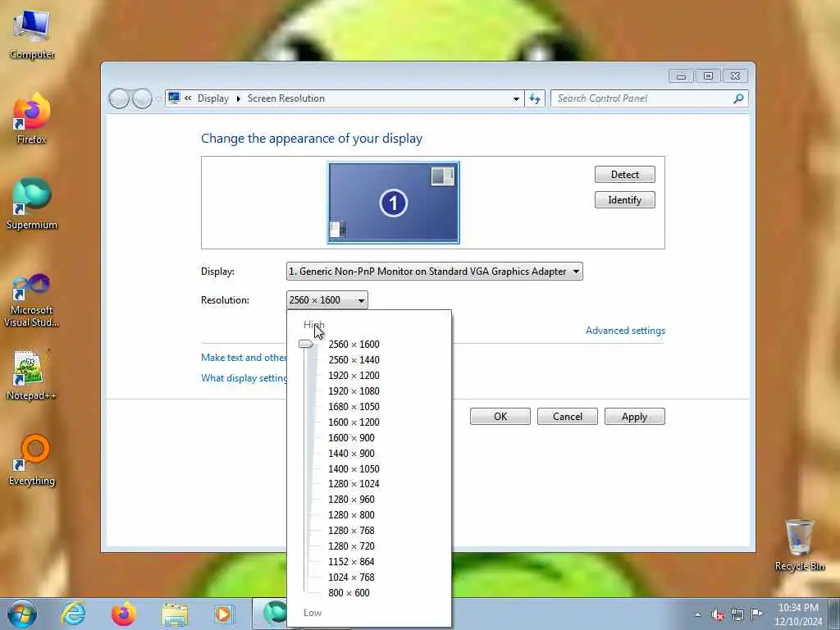Select 1280 × 768 resolution
The height and width of the screenshot is (630, 840).
[x=351, y=531]
